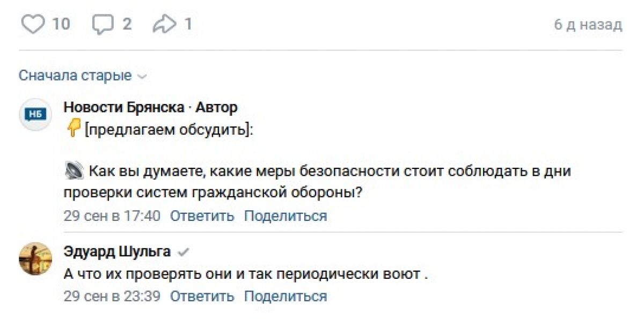644x319 pixels.
Task: Click Ответить under the Новости Брянска comment
Action: click(202, 216)
